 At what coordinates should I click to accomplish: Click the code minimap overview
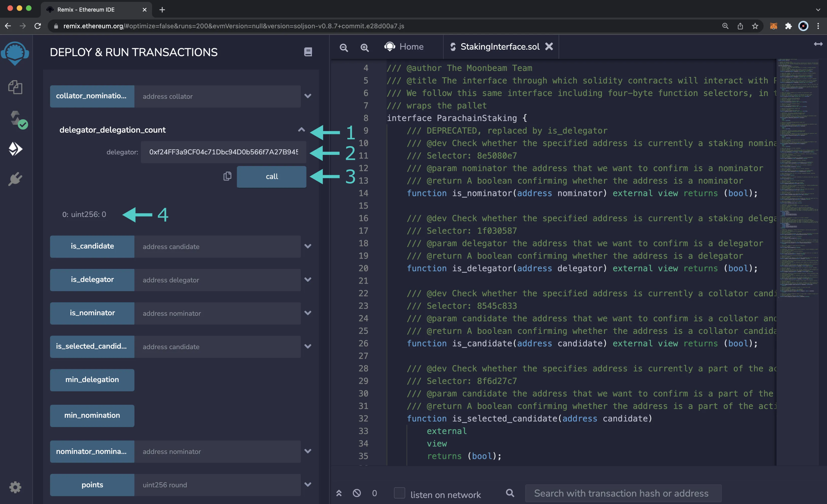[x=798, y=178]
